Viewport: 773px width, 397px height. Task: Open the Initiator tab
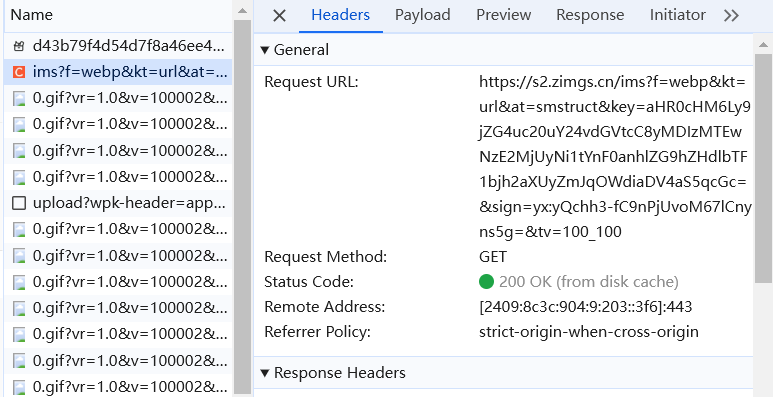[677, 15]
